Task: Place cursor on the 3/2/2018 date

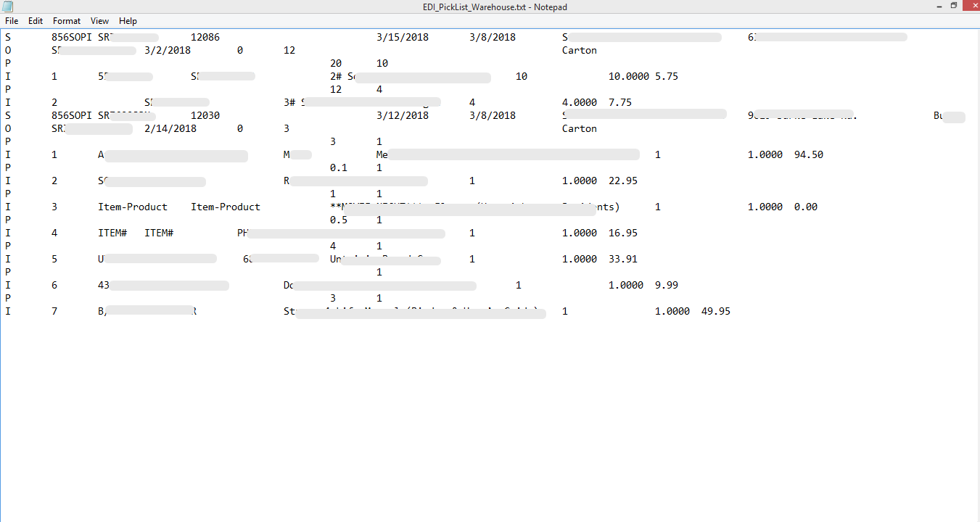Action: tap(168, 50)
